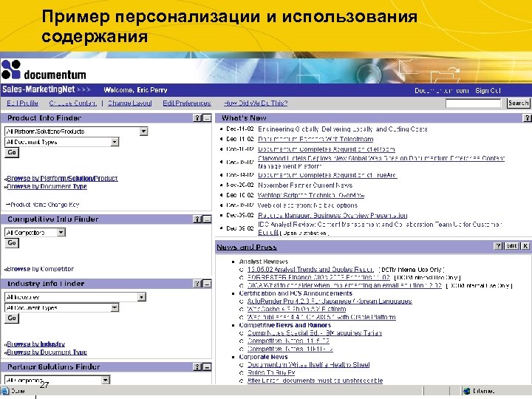532x399 pixels.
Task: Click the Done page icon in status bar
Action: [4, 391]
